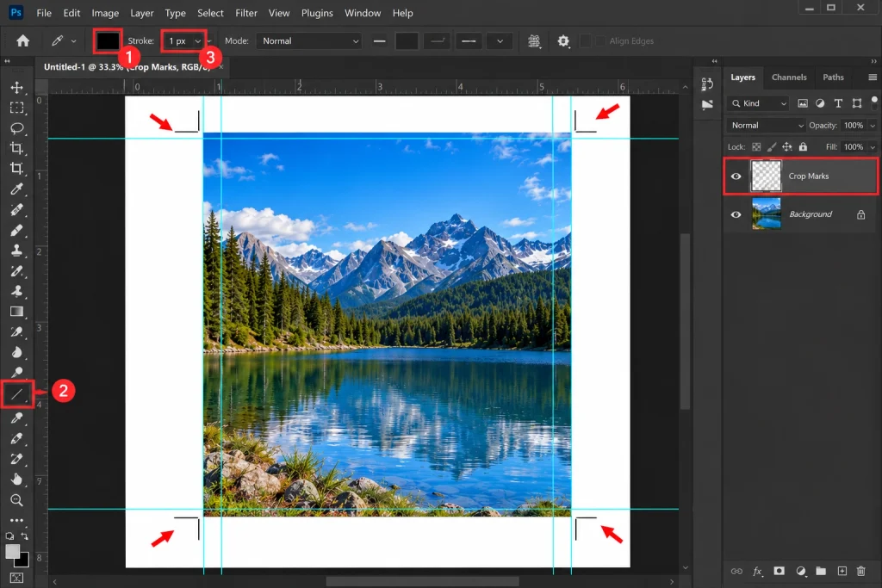Open the Layers panel hamburger menu

pyautogui.click(x=873, y=77)
